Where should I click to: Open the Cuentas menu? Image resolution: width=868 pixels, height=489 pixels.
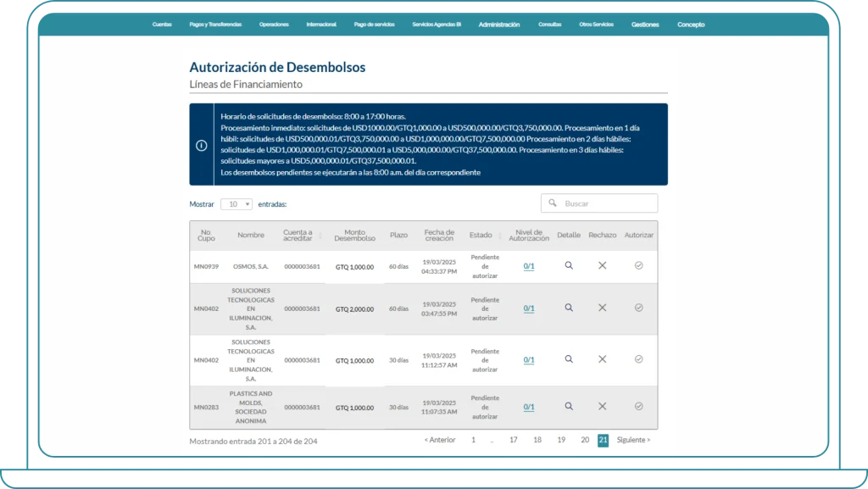tap(162, 25)
